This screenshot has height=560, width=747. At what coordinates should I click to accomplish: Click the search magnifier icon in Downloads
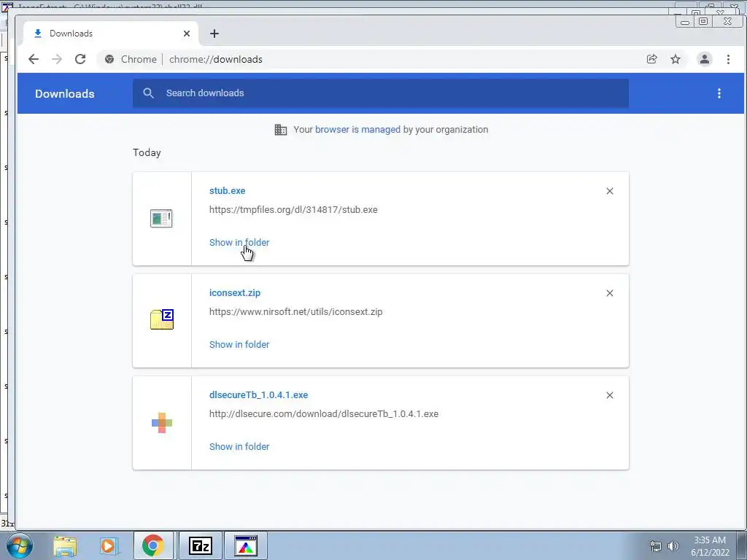[x=148, y=93]
